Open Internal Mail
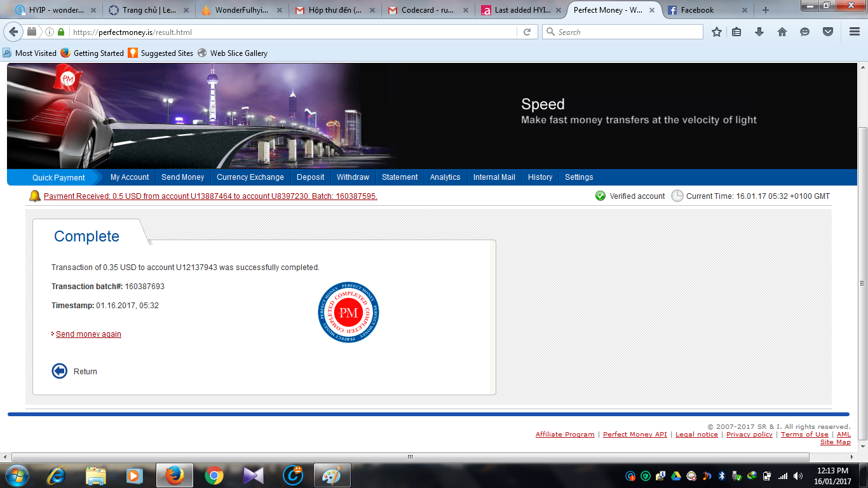868x488 pixels. click(x=494, y=177)
